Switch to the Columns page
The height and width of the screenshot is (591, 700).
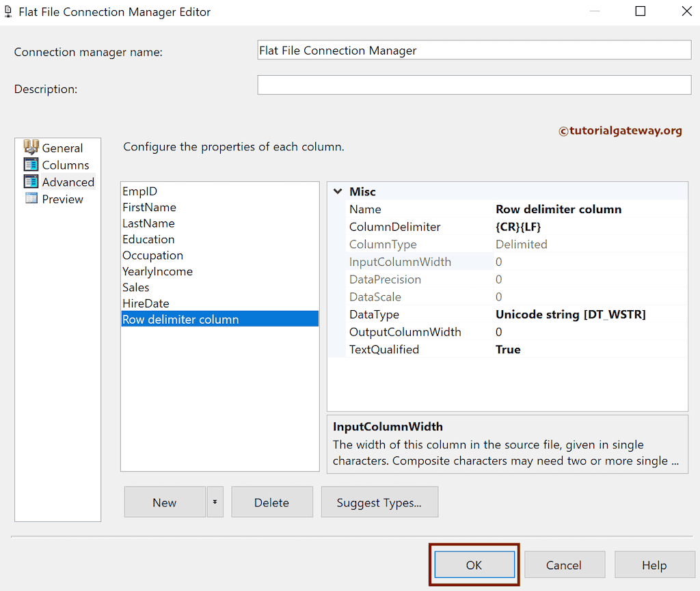click(x=66, y=165)
